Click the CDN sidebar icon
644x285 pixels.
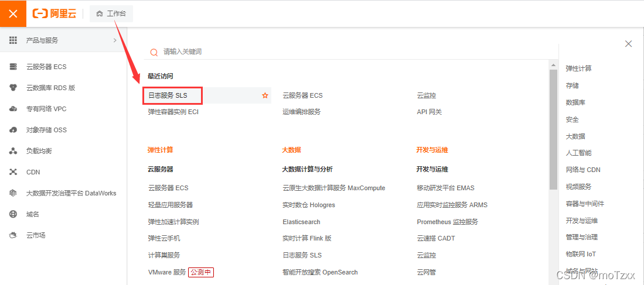point(13,172)
